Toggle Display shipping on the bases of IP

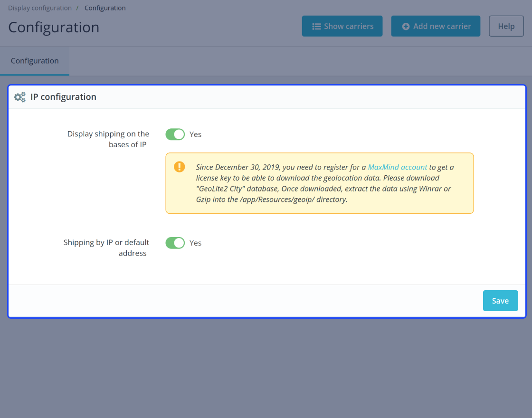click(175, 134)
